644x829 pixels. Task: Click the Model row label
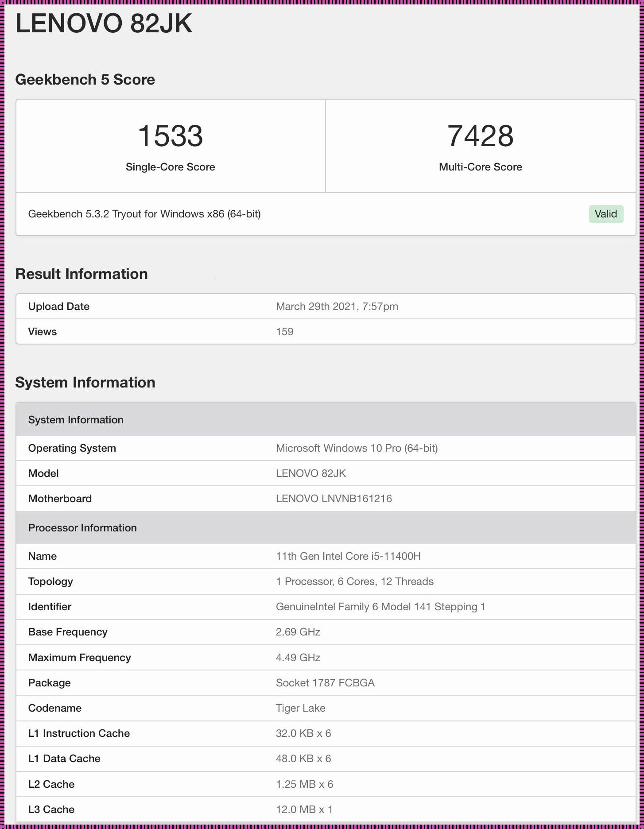[x=43, y=473]
